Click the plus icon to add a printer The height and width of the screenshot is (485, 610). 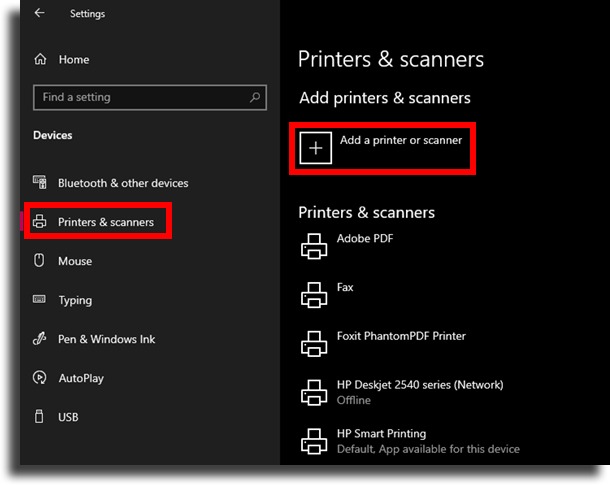(316, 148)
